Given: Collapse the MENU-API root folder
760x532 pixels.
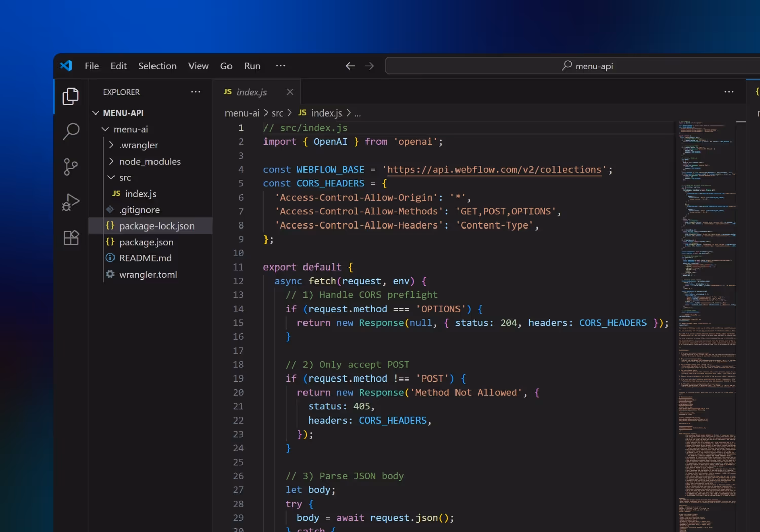Looking at the screenshot, I should (123, 113).
